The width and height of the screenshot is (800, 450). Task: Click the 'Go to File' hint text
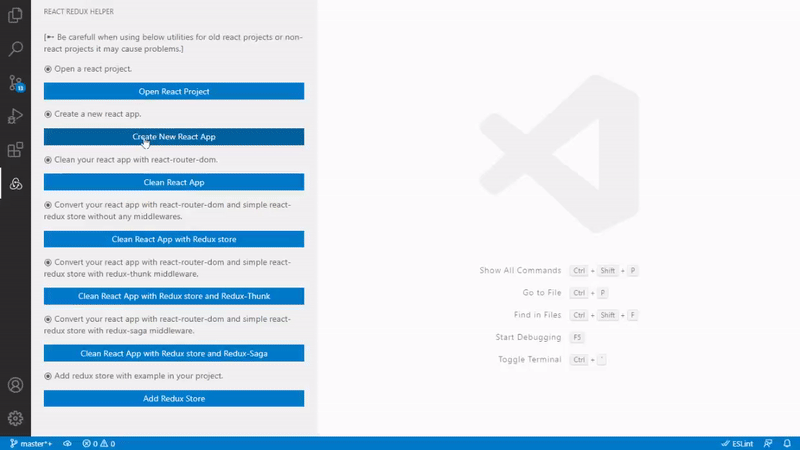(x=541, y=293)
